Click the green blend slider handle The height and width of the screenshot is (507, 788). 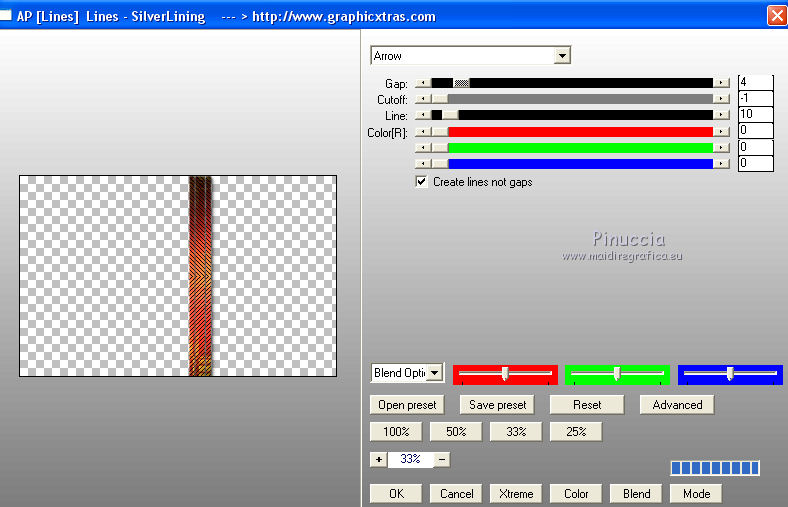pos(617,373)
